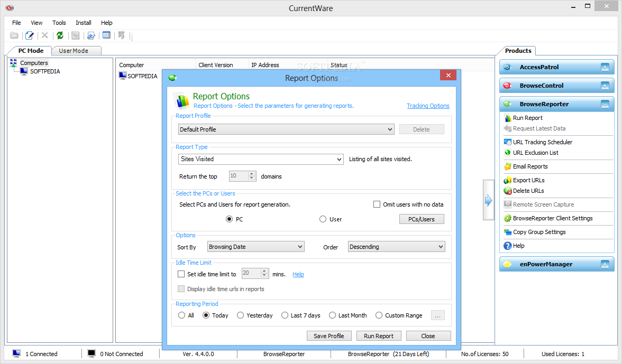Increase the Return the top domains spinner

pos(252,173)
